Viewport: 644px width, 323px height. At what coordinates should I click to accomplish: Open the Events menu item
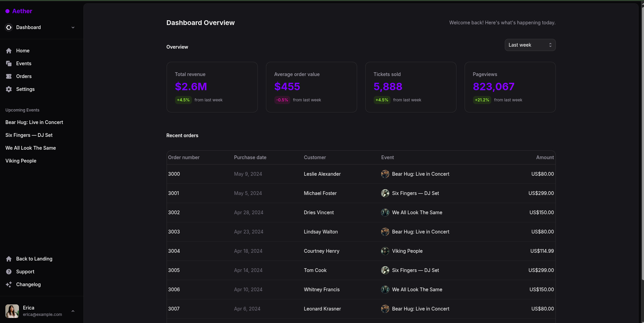[x=24, y=64]
